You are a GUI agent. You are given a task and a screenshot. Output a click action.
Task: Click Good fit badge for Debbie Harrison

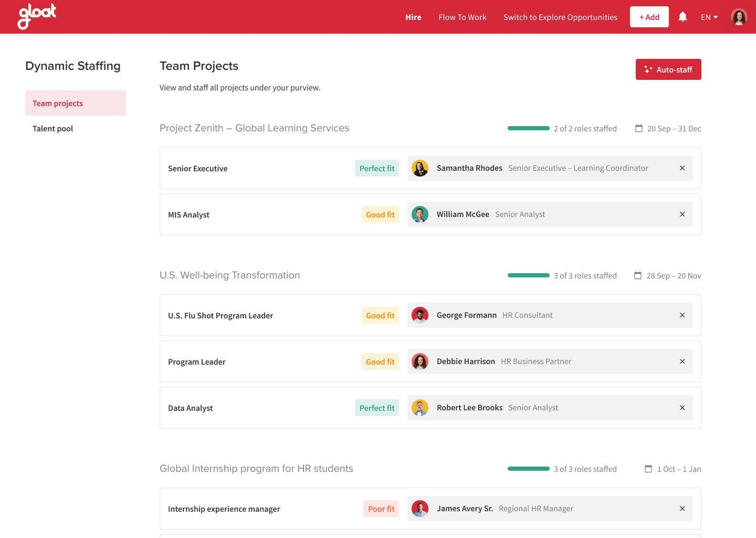[x=380, y=361]
